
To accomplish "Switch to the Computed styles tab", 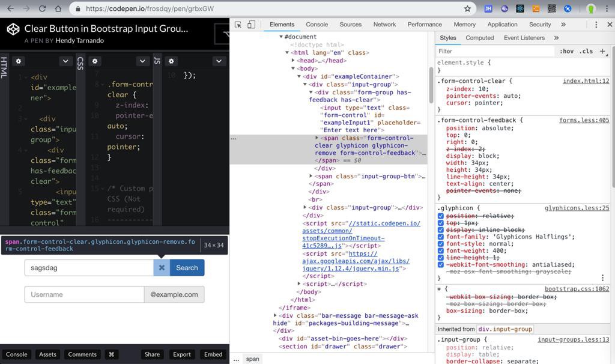I will pos(479,38).
